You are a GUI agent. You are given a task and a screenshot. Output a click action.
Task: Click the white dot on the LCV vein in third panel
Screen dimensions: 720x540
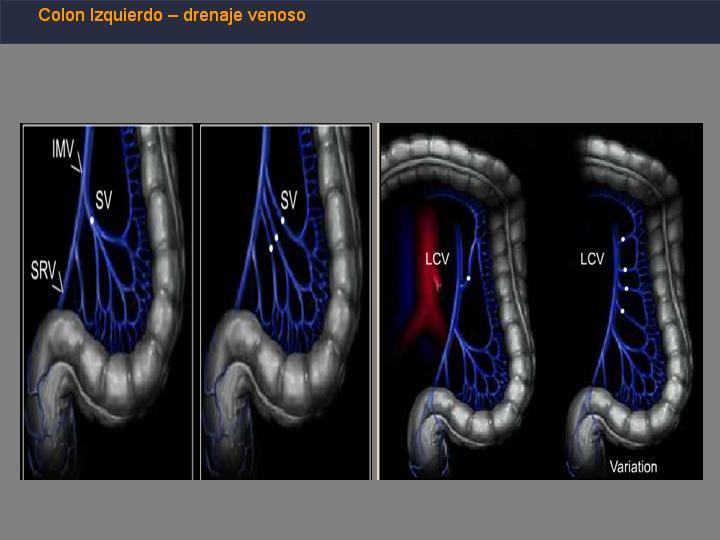pyautogui.click(x=468, y=278)
